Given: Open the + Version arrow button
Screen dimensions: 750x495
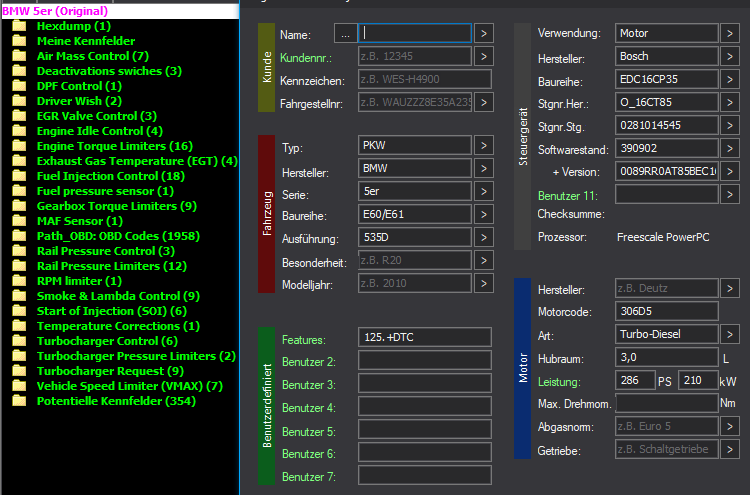Looking at the screenshot, I should (x=730, y=171).
